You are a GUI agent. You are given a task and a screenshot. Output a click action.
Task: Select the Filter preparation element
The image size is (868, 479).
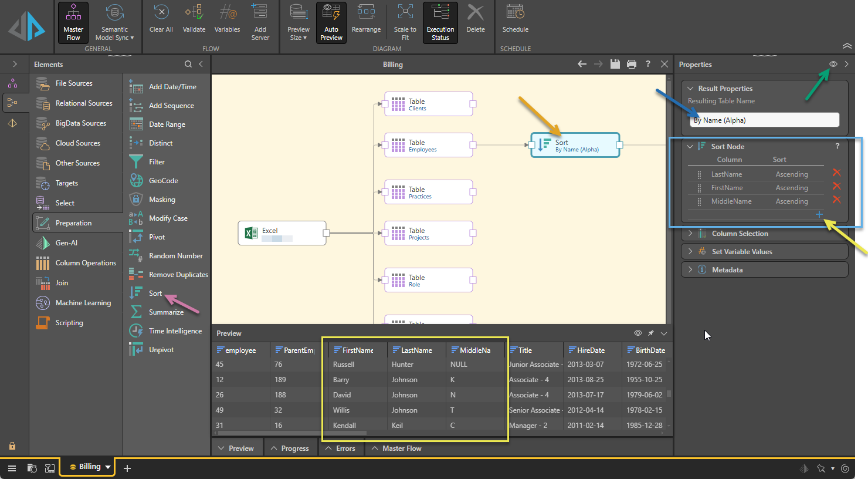[157, 162]
